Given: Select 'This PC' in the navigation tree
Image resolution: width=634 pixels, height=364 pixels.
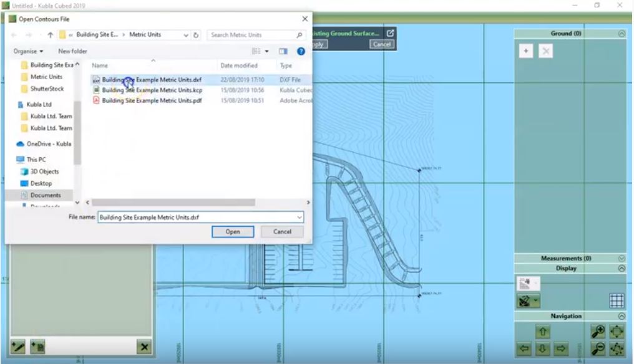Looking at the screenshot, I should (x=32, y=160).
